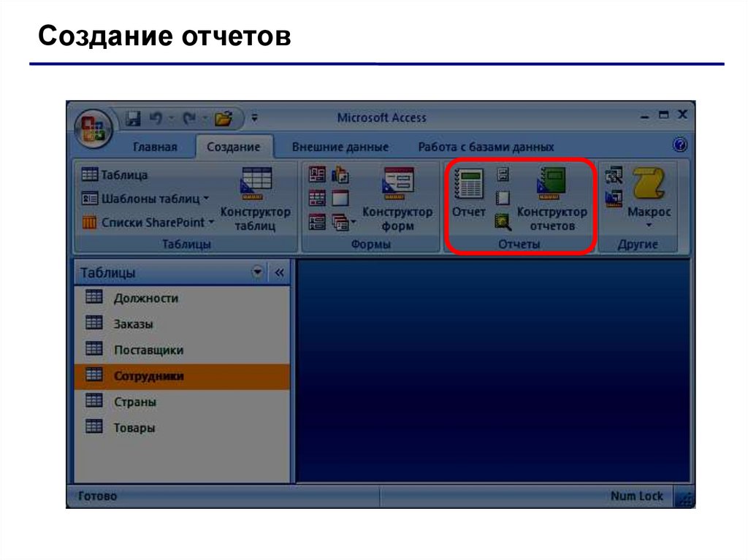Select the Сотрудники table
The width and height of the screenshot is (748, 560).
tap(182, 376)
